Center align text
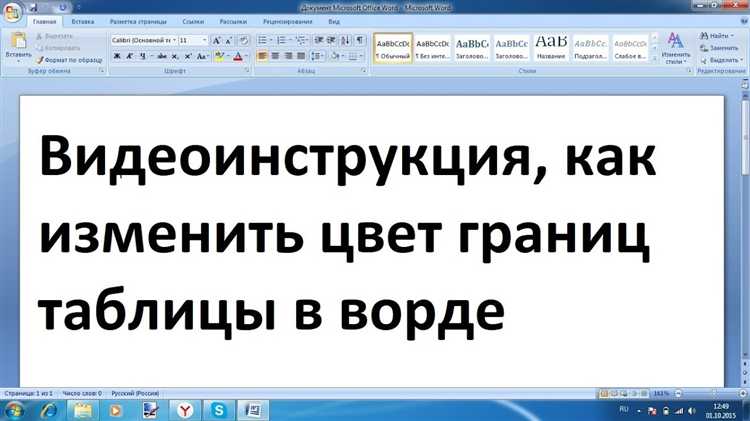 (275, 56)
